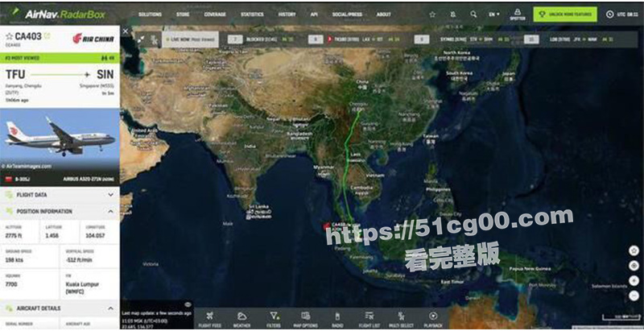Click the UTC clock icon
Screen dimensions: 644x331
(610, 14)
